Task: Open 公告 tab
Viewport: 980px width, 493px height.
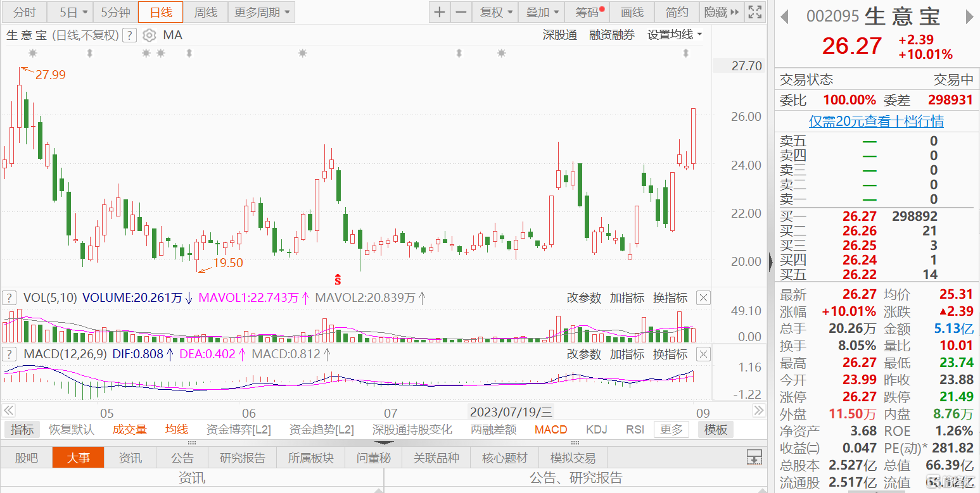Action: [182, 458]
